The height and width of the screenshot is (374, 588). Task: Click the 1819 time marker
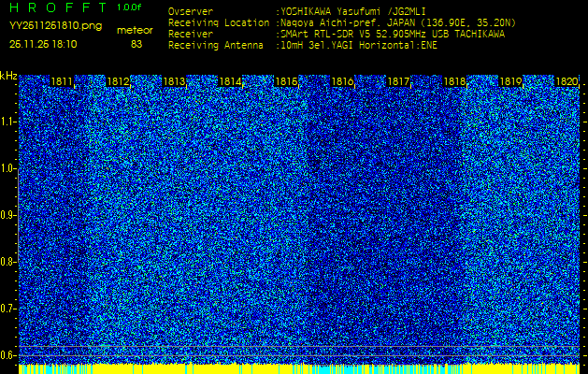coord(510,81)
